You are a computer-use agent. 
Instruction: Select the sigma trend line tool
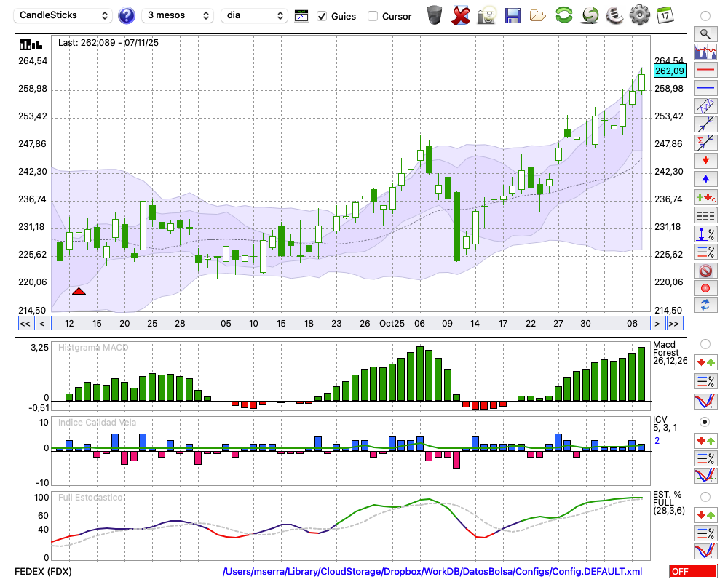(x=705, y=143)
